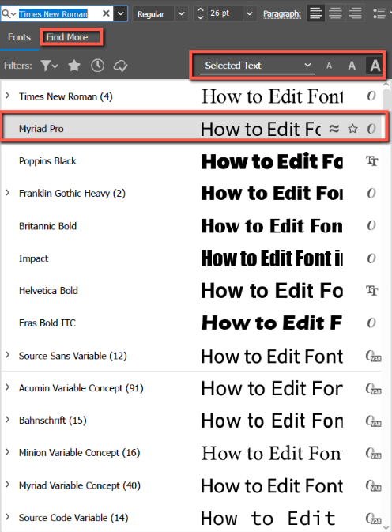Align paragraph left
Image resolution: width=392 pixels, height=532 pixels.
point(315,13)
